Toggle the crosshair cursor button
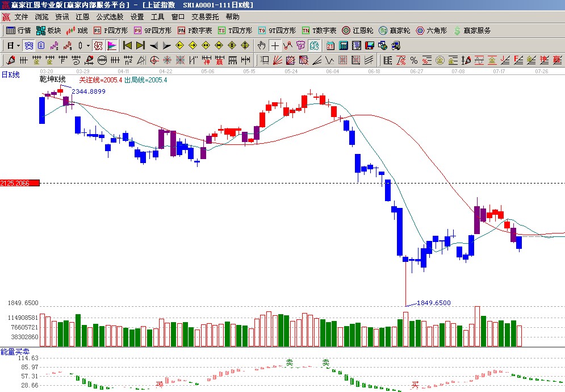 [275, 45]
